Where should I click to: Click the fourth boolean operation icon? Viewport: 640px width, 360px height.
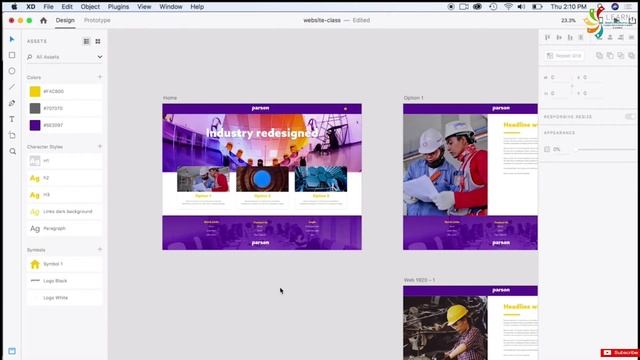631,56
